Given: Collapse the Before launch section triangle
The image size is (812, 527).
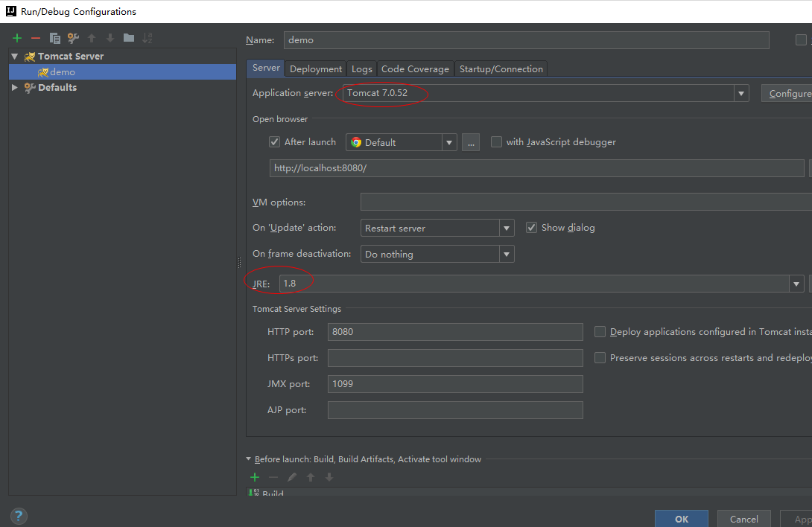Looking at the screenshot, I should pyautogui.click(x=249, y=459).
